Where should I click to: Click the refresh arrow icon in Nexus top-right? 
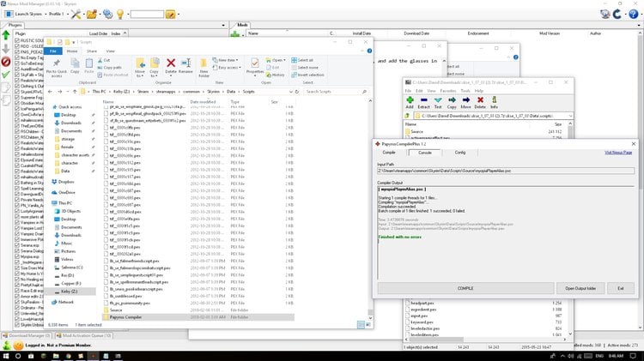click(617, 14)
